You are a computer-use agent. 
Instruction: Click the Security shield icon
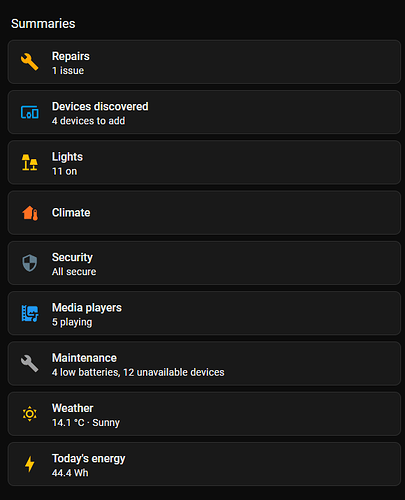point(30,263)
